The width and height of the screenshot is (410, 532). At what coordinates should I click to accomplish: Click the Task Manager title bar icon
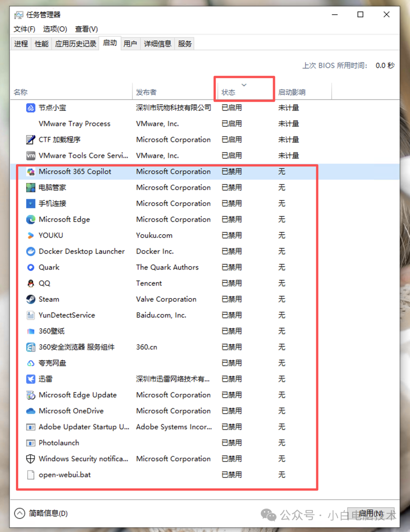coord(18,15)
